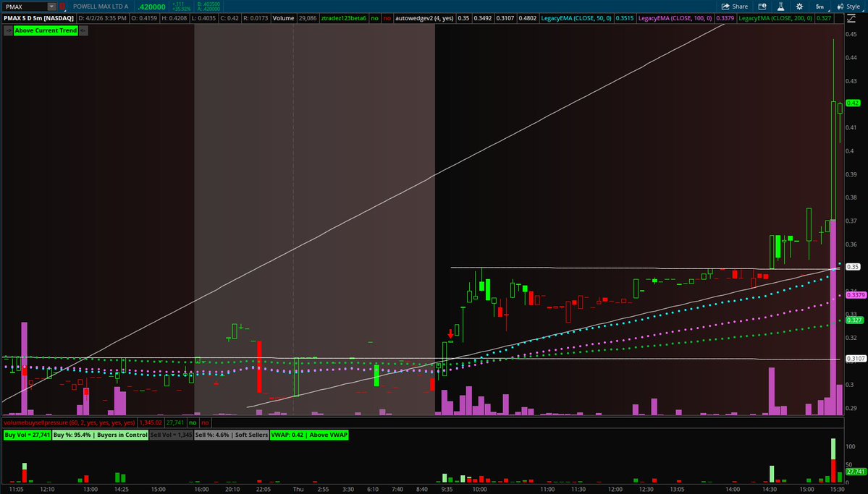Click the 'LegacyEMA (CLOSE, 200, 0)' study label
868x494 pixels.
(775, 18)
